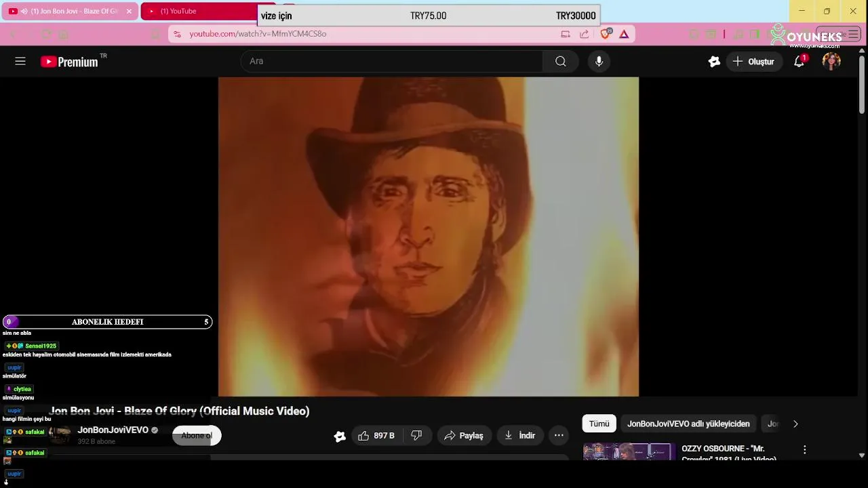
Task: Click the ABONELIK HEDEFI goal bar
Action: tap(107, 322)
